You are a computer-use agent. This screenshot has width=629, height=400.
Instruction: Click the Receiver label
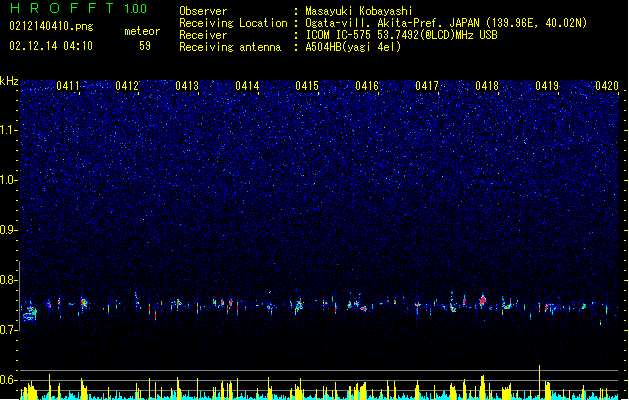click(203, 35)
